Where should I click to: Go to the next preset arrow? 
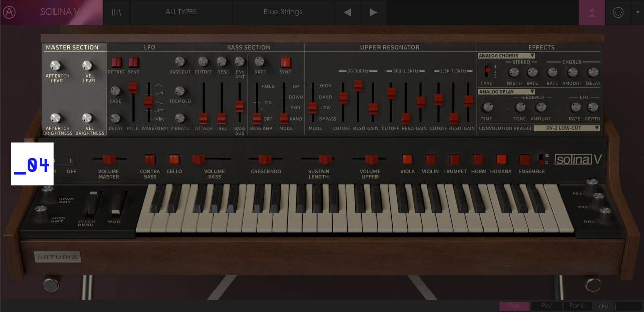coord(373,12)
